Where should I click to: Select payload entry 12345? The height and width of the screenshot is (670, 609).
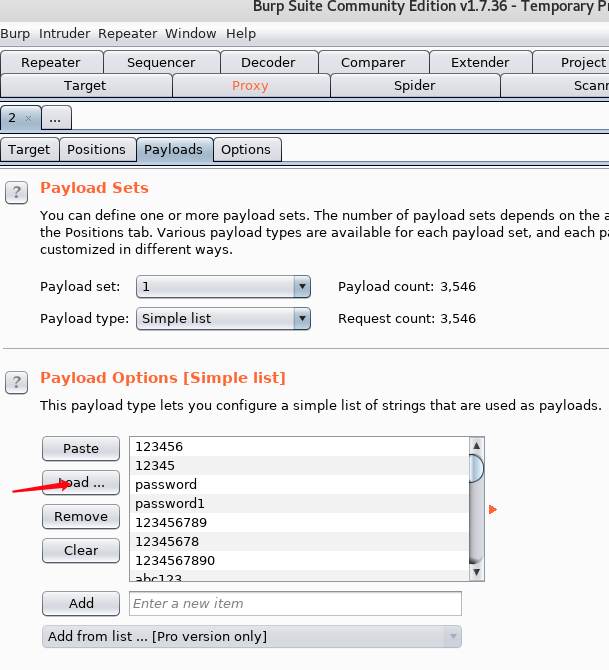click(x=299, y=465)
